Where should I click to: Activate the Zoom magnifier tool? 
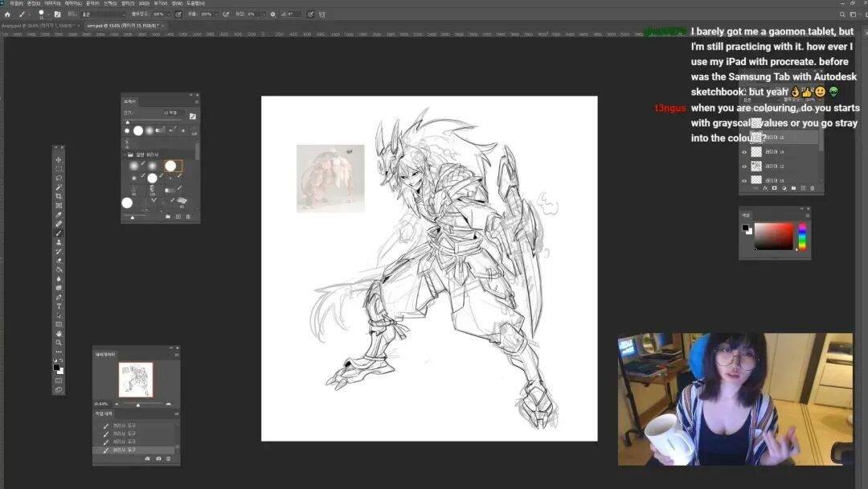59,343
